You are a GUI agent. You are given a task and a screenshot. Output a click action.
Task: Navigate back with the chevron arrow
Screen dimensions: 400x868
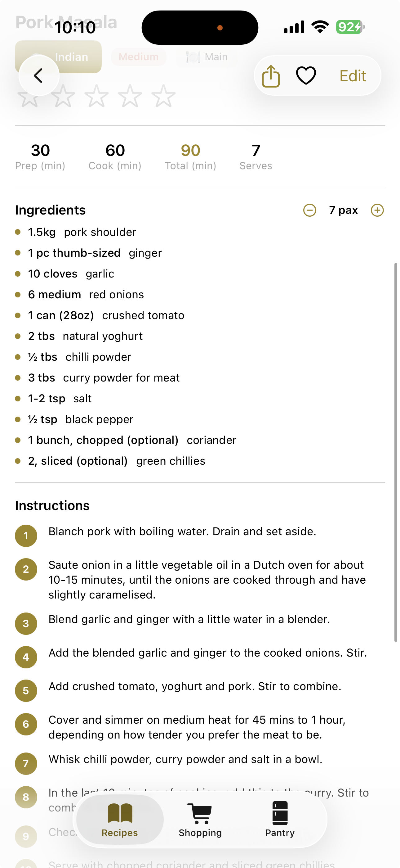click(39, 75)
